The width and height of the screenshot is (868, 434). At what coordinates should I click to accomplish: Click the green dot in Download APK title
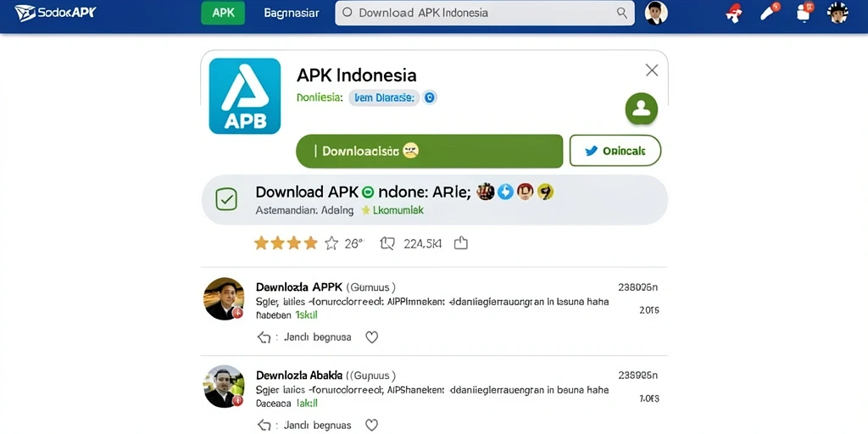(x=368, y=192)
